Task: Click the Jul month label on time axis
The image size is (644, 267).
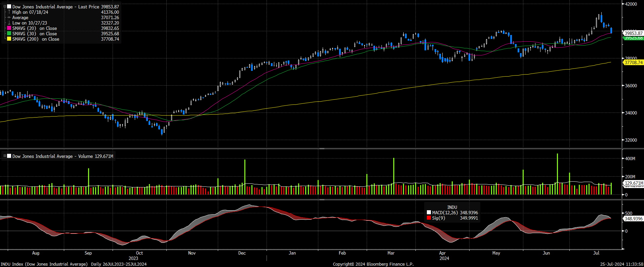Action: point(596,253)
